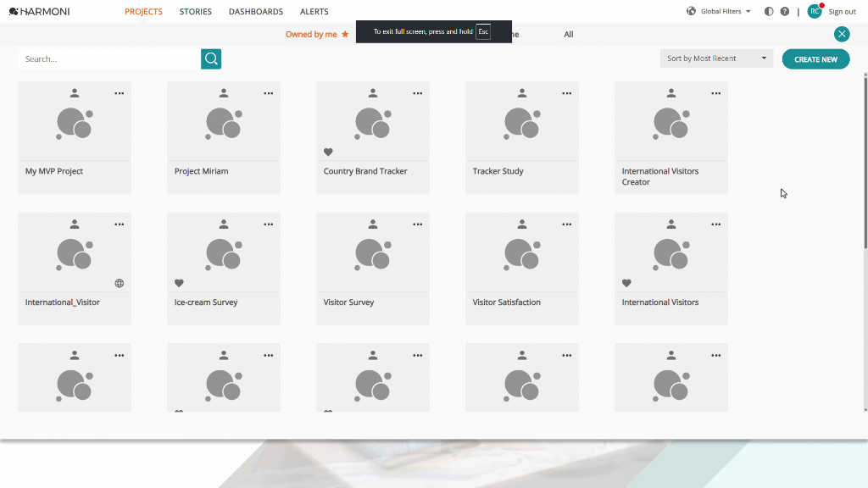Image resolution: width=868 pixels, height=488 pixels.
Task: Click the Harmoni logo
Action: coord(39,12)
